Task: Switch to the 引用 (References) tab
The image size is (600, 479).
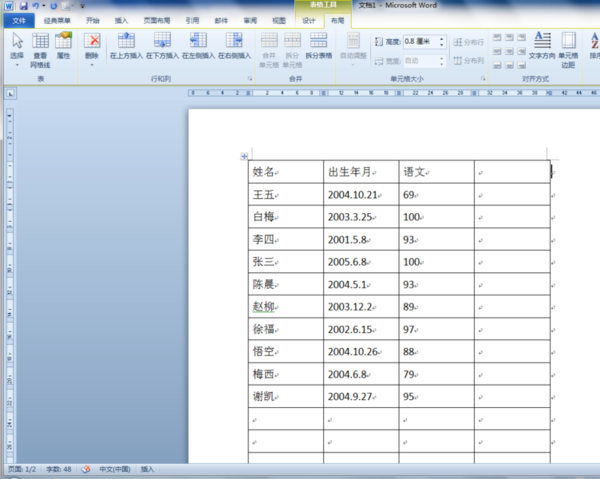Action: click(x=192, y=21)
